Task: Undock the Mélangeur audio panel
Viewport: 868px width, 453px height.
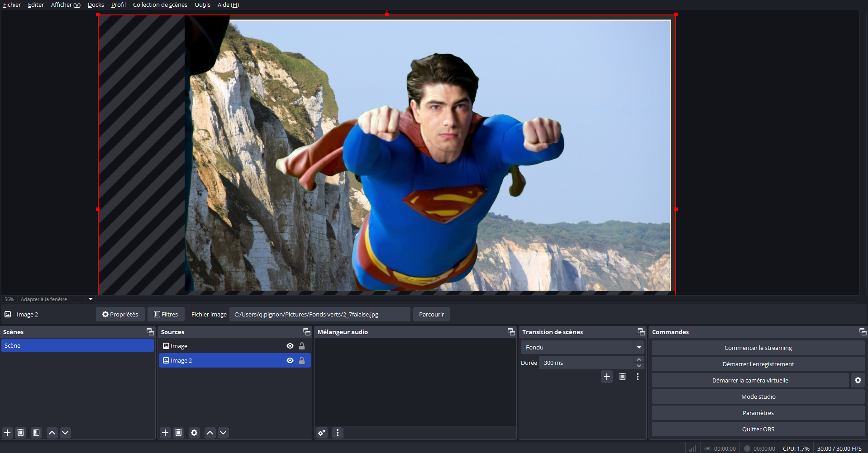Action: [x=511, y=332]
